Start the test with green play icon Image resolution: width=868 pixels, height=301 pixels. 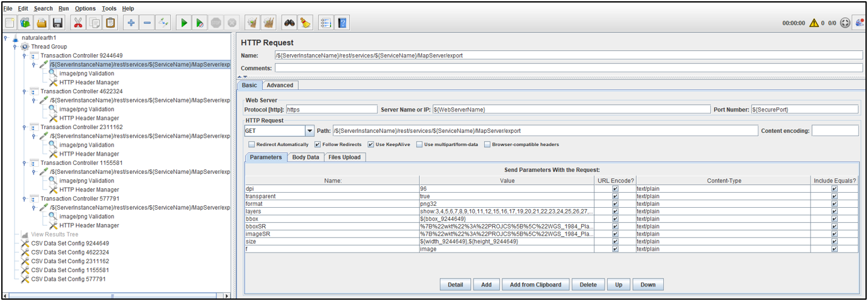[x=184, y=23]
